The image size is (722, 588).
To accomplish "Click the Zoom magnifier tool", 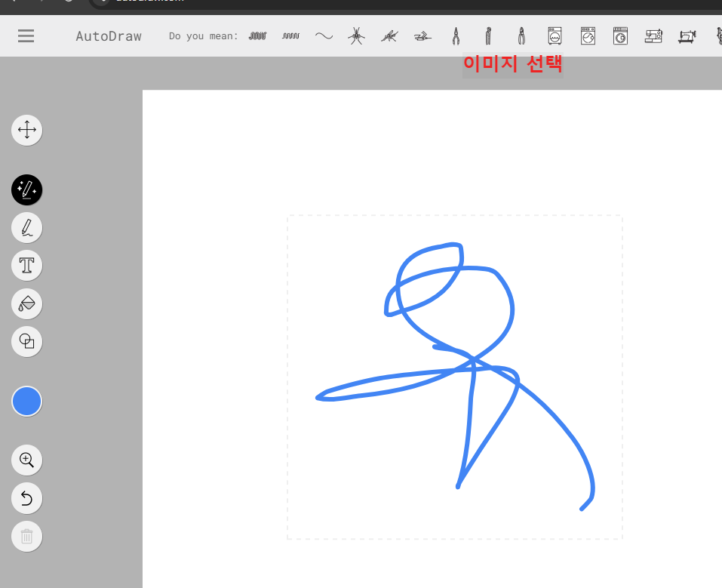I will 26,460.
